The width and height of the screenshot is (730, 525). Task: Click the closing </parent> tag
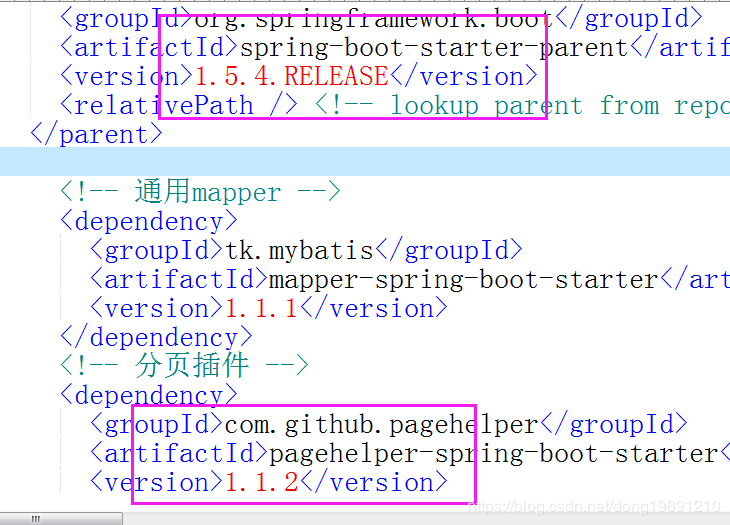point(96,135)
